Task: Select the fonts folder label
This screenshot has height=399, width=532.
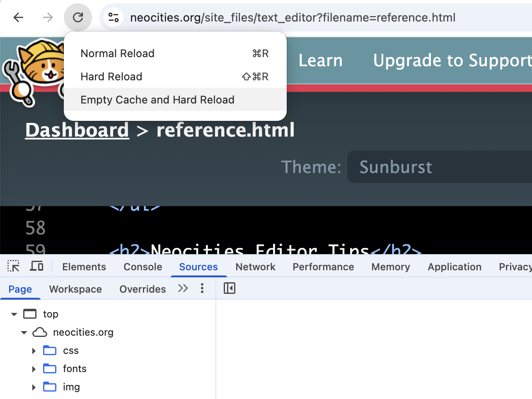Action: [x=75, y=369]
